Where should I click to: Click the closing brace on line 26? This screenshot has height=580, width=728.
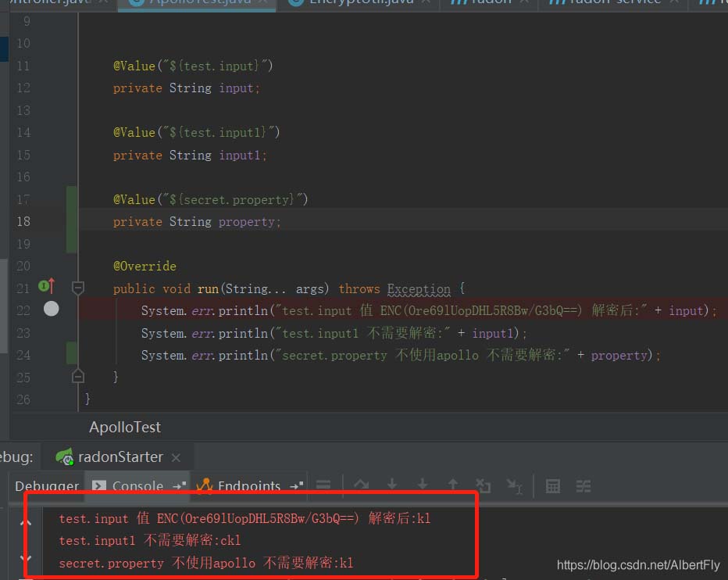click(x=87, y=399)
